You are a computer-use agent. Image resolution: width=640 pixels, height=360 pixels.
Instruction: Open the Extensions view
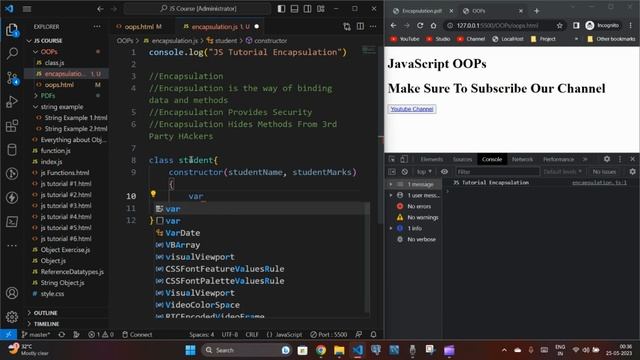tap(12, 126)
